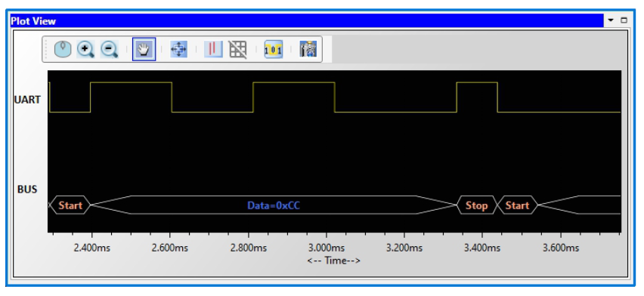Click the 3.000ms time axis marker
The image size is (644, 296).
click(x=327, y=248)
